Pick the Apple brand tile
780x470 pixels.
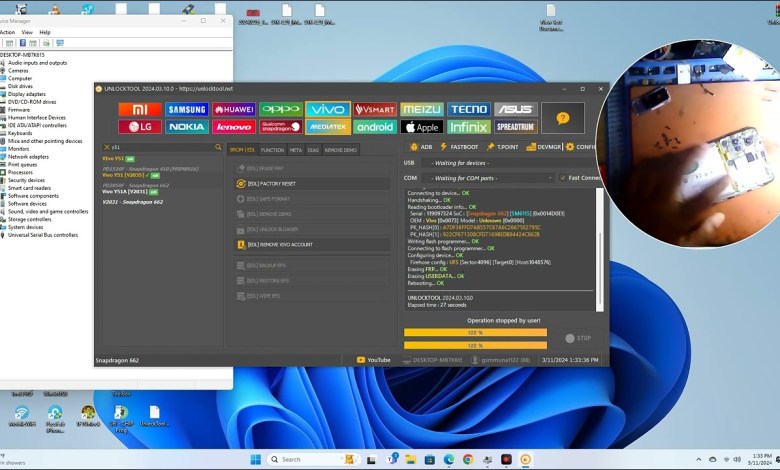click(x=422, y=127)
